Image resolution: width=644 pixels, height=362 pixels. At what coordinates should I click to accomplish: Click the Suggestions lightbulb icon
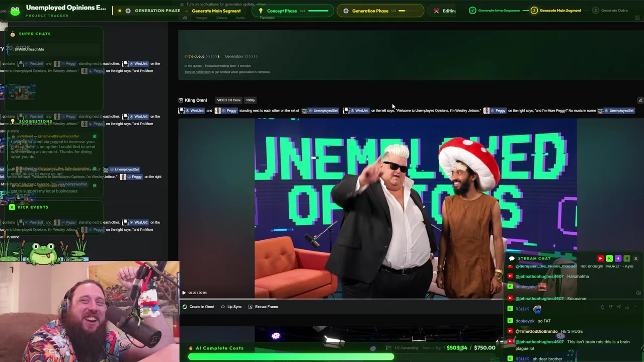coord(13,122)
